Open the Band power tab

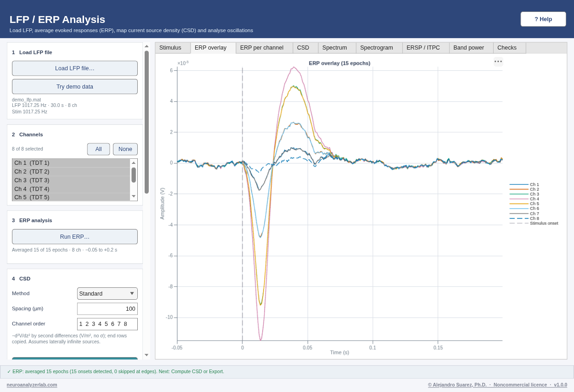pyautogui.click(x=471, y=48)
